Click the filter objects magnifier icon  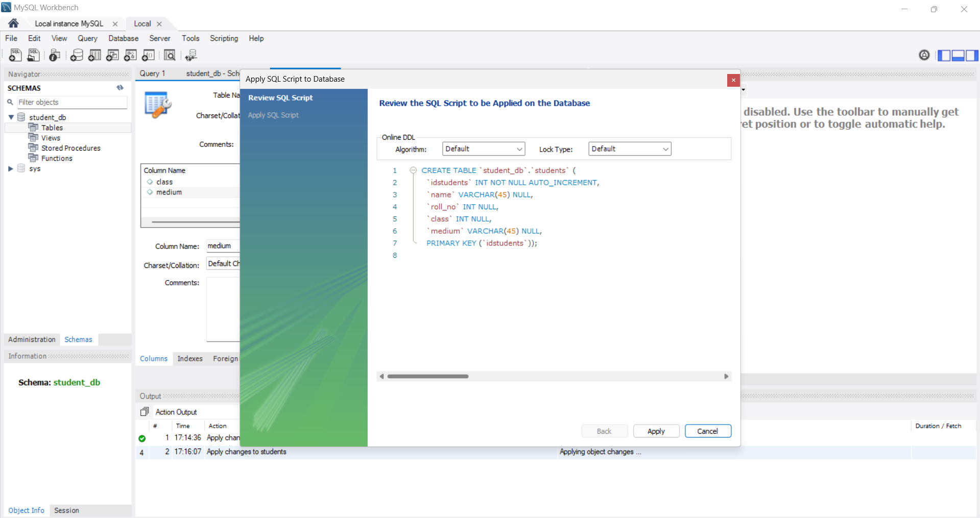click(x=10, y=102)
